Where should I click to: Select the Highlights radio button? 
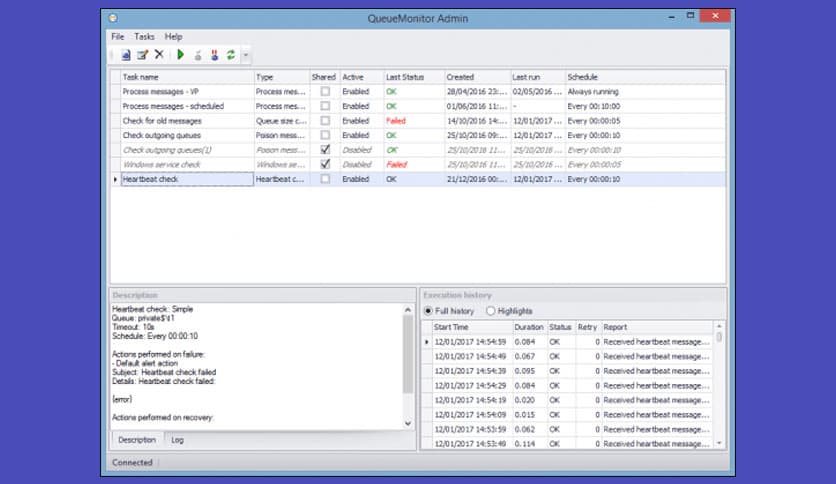pyautogui.click(x=491, y=311)
